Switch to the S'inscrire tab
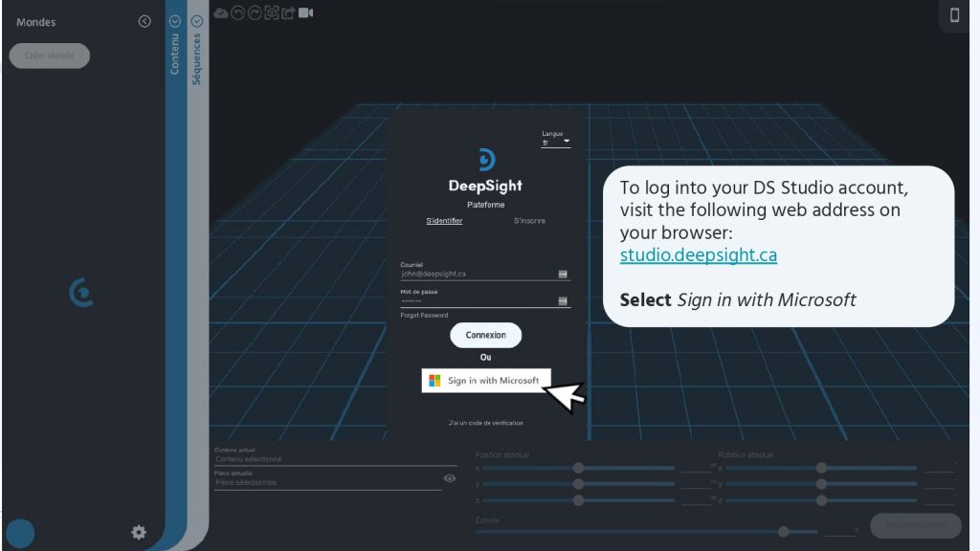The image size is (980, 551). pyautogui.click(x=529, y=221)
